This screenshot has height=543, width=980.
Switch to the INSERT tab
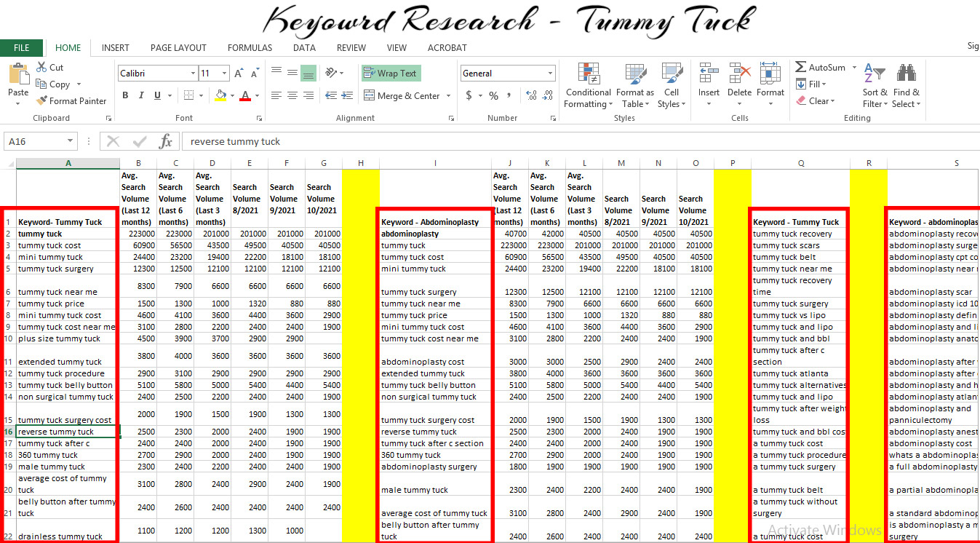coord(116,48)
